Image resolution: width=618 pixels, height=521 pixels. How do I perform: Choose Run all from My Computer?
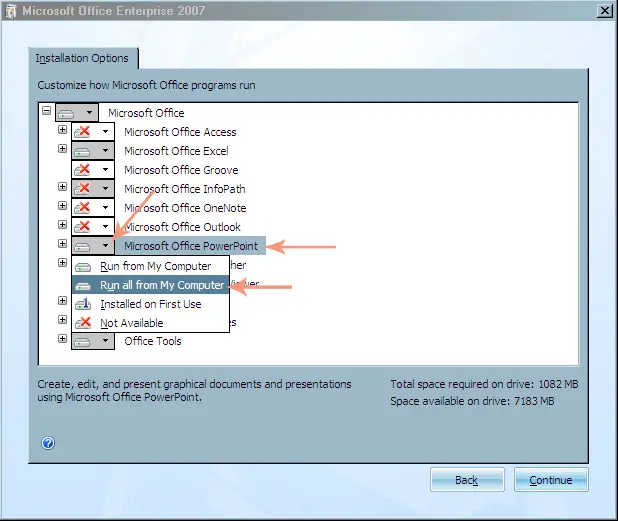coord(150,285)
